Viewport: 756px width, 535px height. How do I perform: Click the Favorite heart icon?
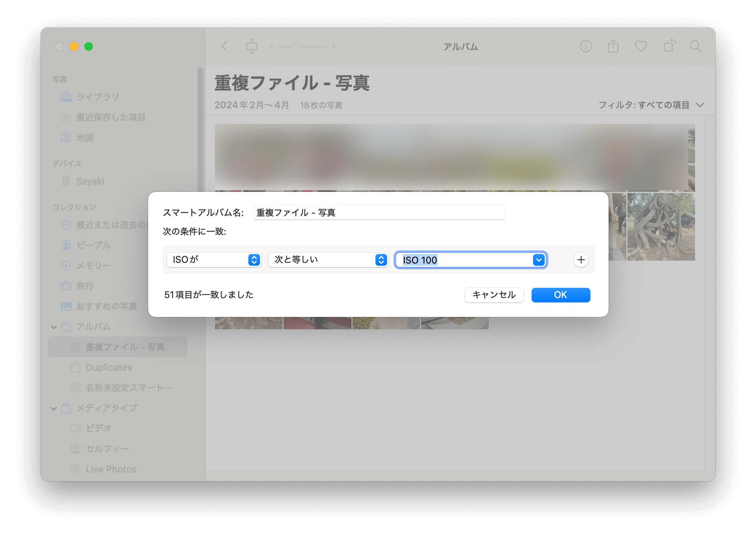(x=641, y=47)
